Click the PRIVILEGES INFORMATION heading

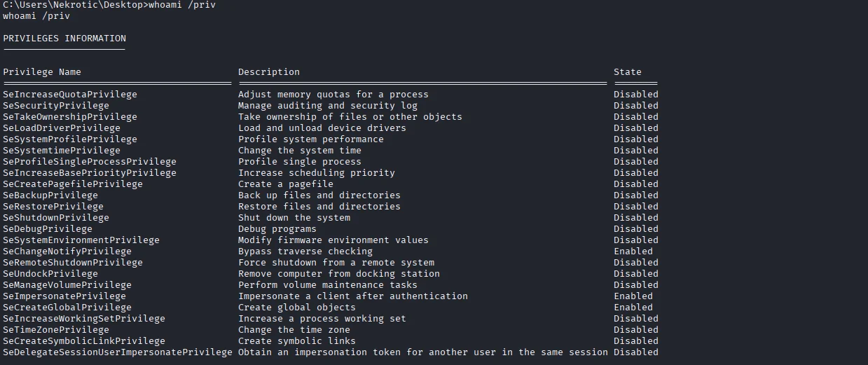64,39
